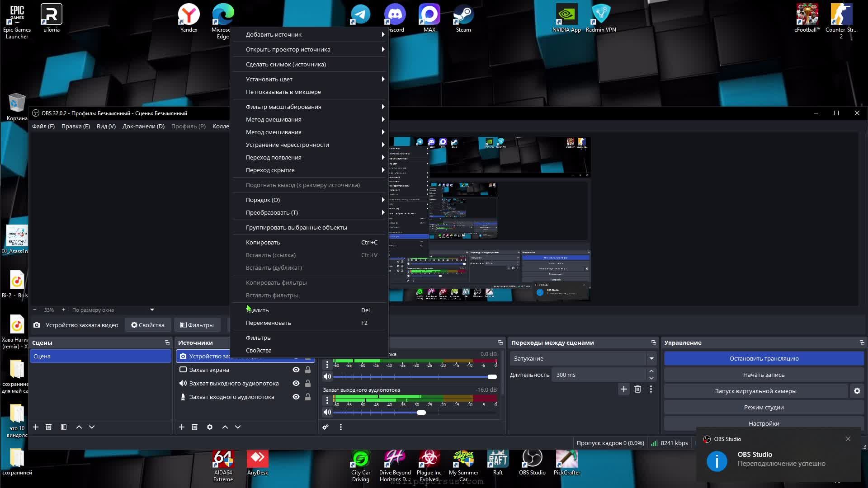Move scene down with arrow in Сцены panel
Image resolution: width=868 pixels, height=488 pixels.
coord(92,427)
